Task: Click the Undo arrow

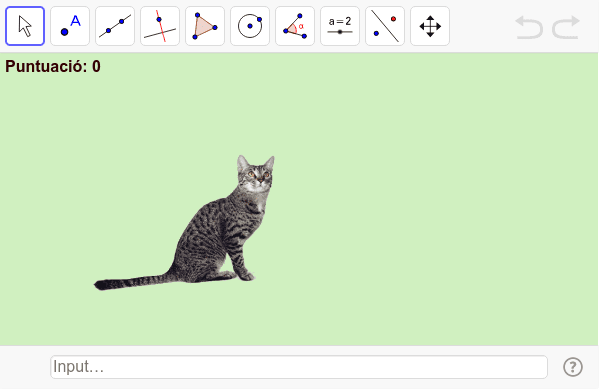Action: (529, 27)
